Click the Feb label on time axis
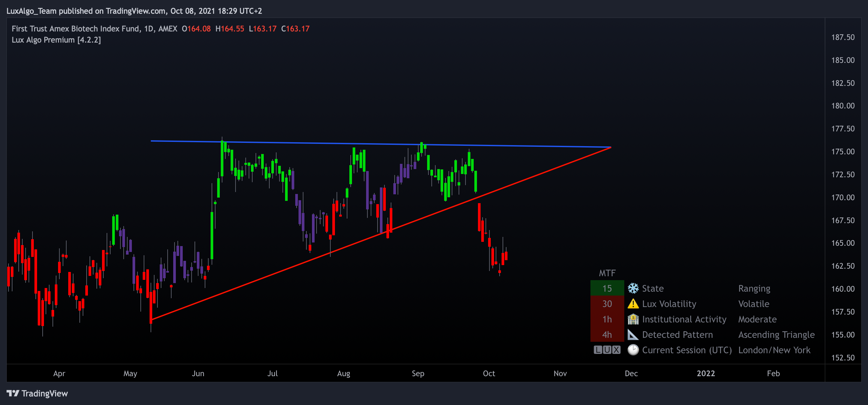 [x=773, y=373]
